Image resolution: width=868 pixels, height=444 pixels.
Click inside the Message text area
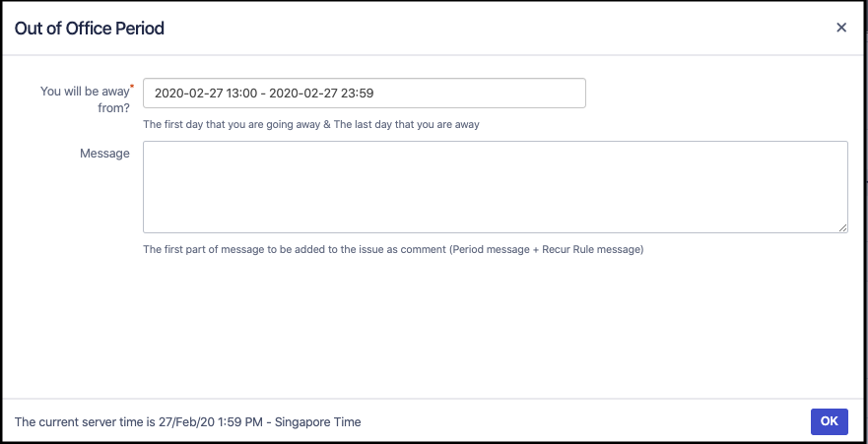[x=495, y=187]
